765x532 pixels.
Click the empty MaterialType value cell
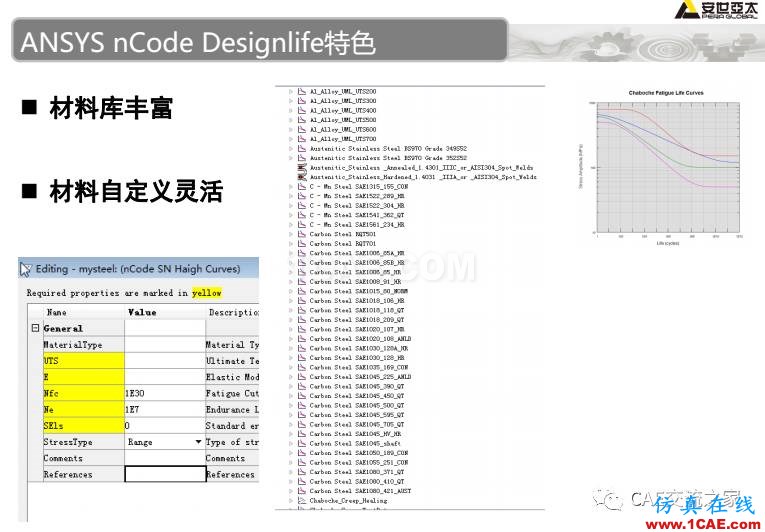pyautogui.click(x=165, y=345)
